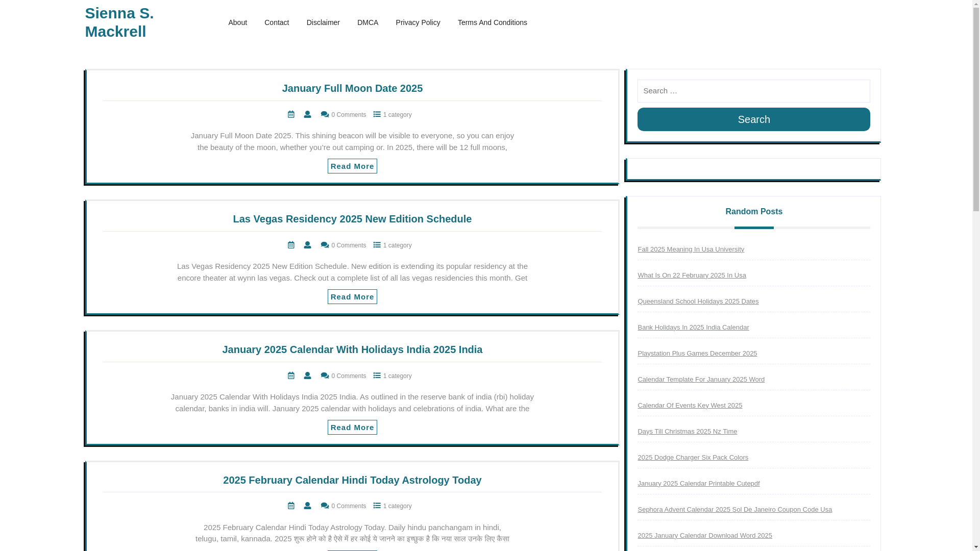Click '1 category' text under January Full Moon post
This screenshot has width=980, height=551.
pyautogui.click(x=397, y=115)
